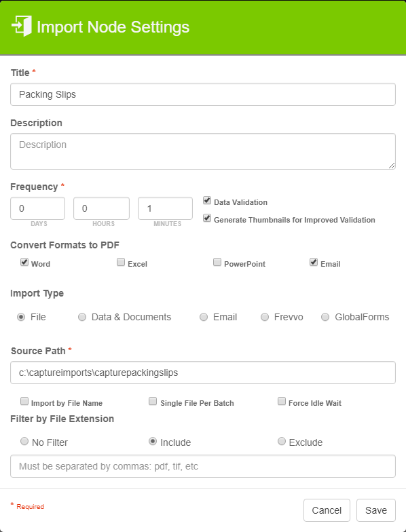Uncheck the Data Validation checkbox
This screenshot has width=406, height=532.
click(x=207, y=201)
